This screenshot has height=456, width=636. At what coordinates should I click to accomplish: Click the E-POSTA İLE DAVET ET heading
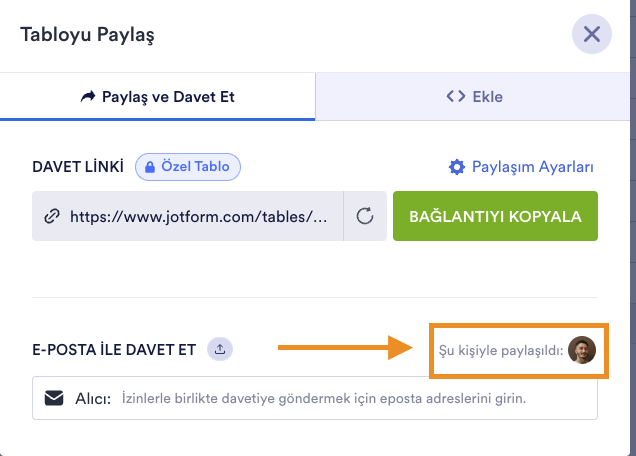tap(113, 349)
